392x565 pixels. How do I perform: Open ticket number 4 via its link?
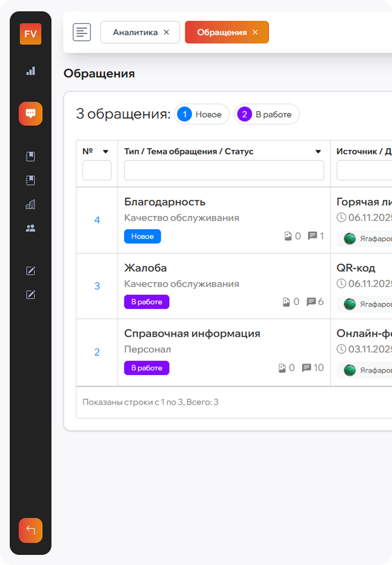(97, 220)
